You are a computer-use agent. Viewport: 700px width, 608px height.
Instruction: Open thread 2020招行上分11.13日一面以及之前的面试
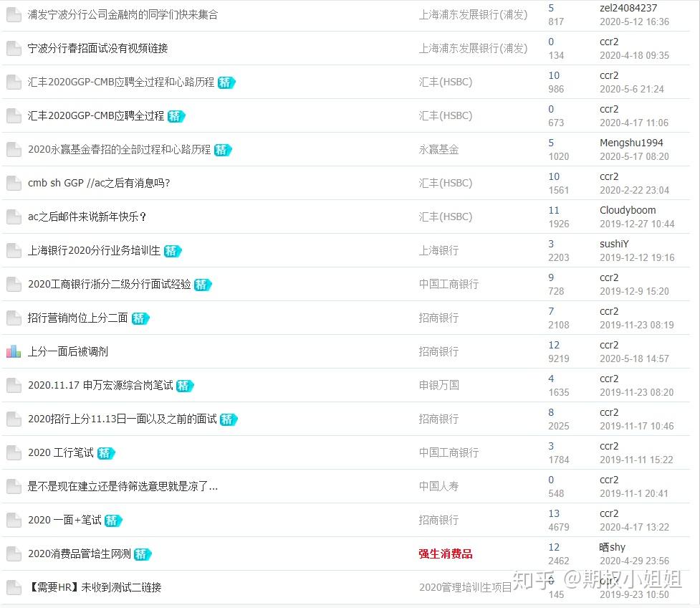click(x=123, y=419)
